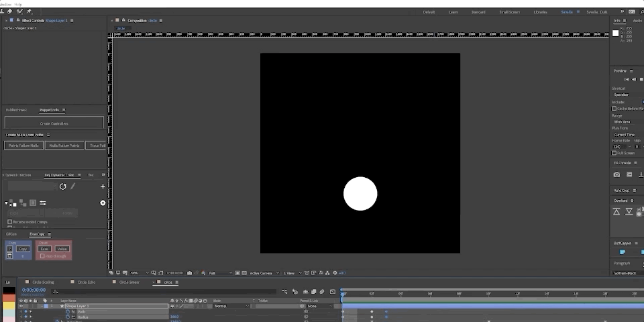Open resolution Full dropdown
This screenshot has height=322, width=644.
coord(221,273)
